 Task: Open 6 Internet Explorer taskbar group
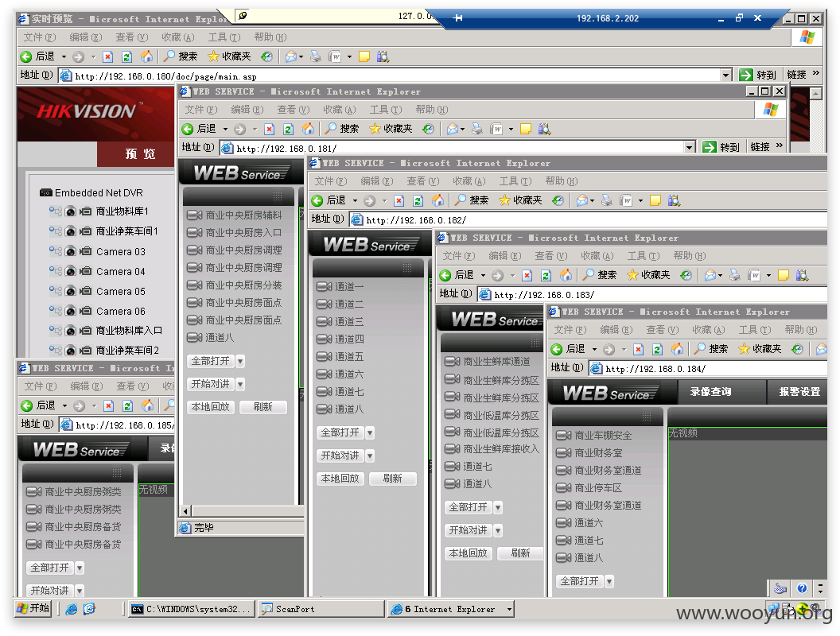point(452,609)
